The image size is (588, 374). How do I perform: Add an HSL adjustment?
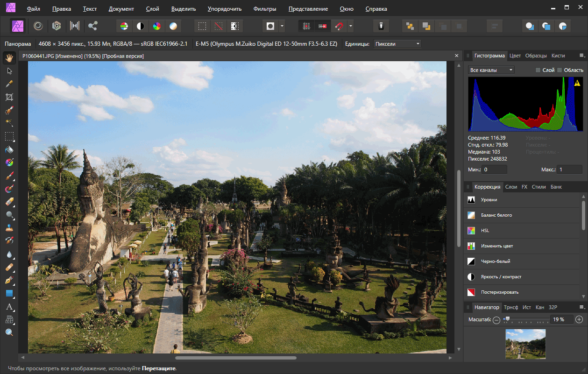tap(523, 231)
